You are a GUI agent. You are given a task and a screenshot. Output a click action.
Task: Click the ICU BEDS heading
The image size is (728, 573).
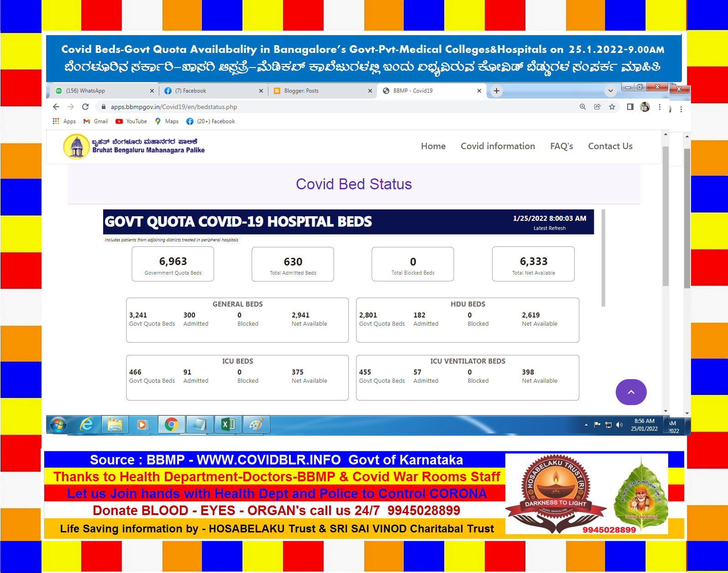(x=238, y=361)
